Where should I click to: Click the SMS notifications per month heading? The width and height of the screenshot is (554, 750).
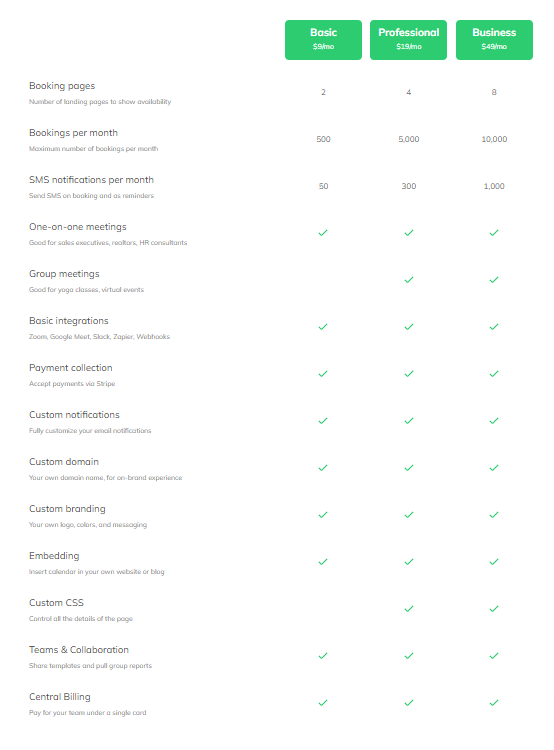pos(91,180)
